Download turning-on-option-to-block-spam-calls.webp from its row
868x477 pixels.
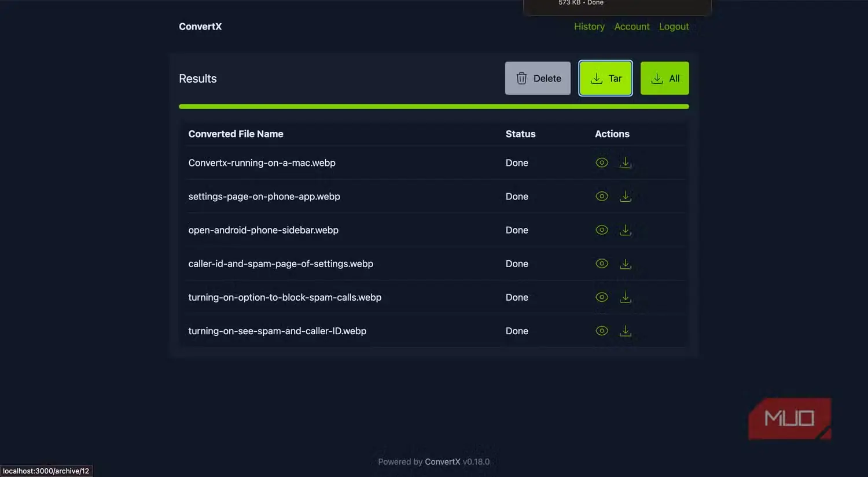coord(625,297)
